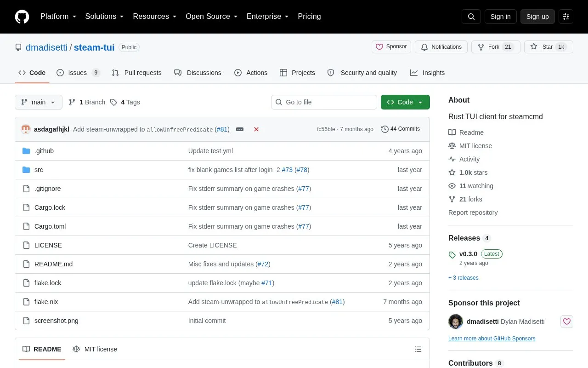Open the Cargo.toml file
The image size is (588, 368).
pos(50,226)
